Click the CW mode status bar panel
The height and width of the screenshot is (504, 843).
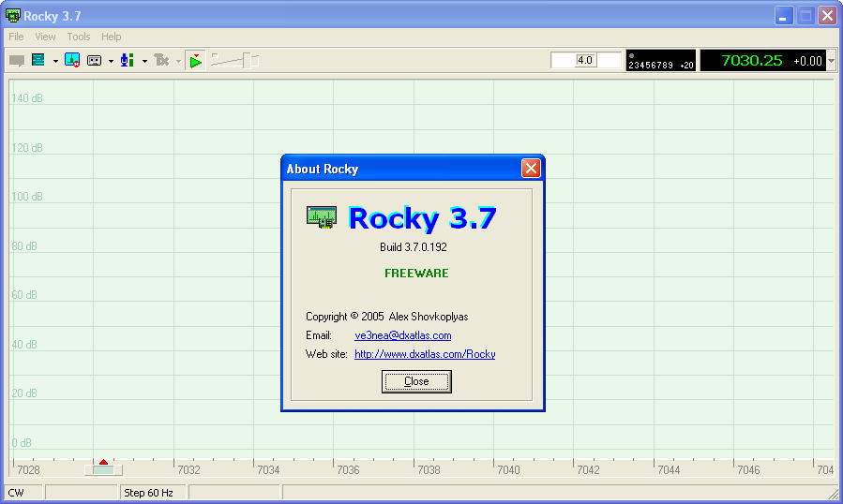click(x=23, y=493)
